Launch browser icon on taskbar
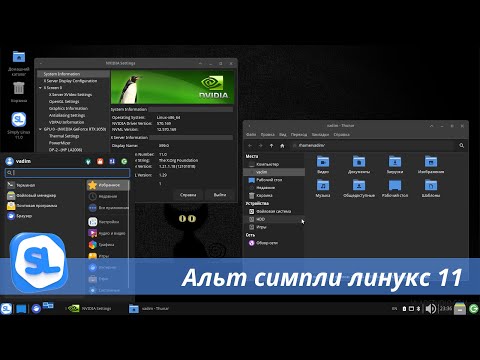The height and width of the screenshot is (360, 480). click(36, 309)
